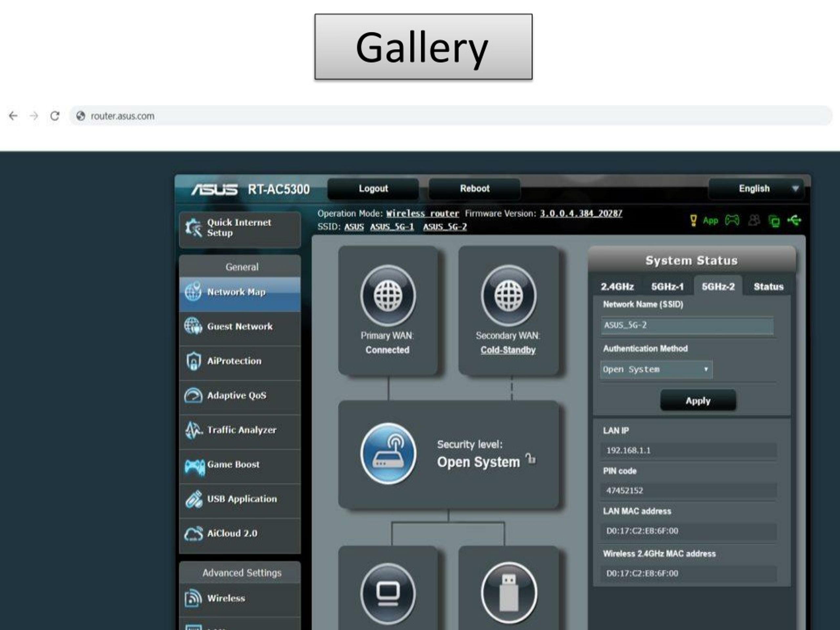Reload the page with the refresh icon

(x=55, y=116)
